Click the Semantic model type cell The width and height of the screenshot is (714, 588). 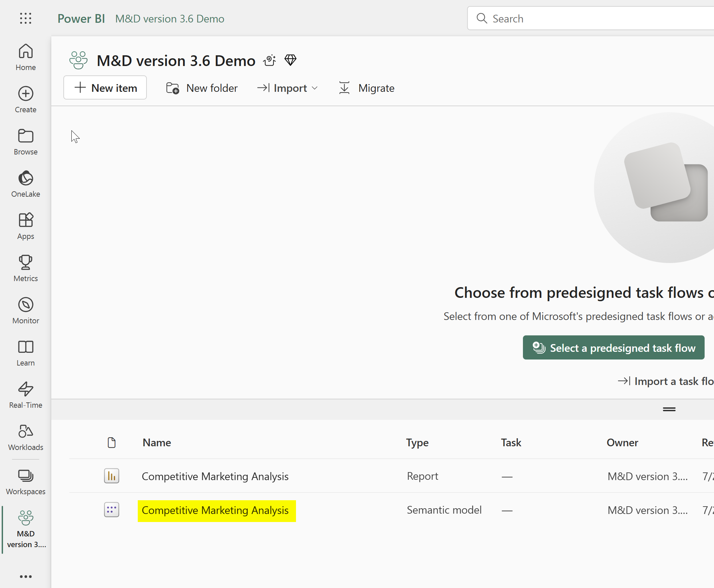coord(444,510)
